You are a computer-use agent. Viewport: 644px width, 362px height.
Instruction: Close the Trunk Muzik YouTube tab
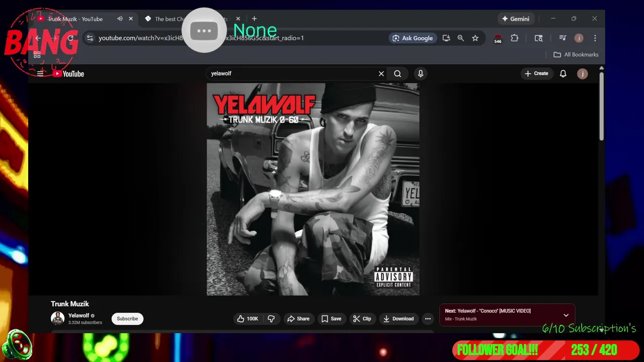tap(131, 19)
